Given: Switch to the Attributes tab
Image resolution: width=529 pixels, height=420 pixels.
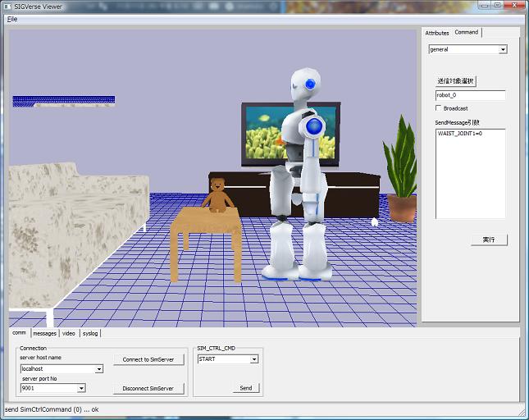Looking at the screenshot, I should coord(436,33).
